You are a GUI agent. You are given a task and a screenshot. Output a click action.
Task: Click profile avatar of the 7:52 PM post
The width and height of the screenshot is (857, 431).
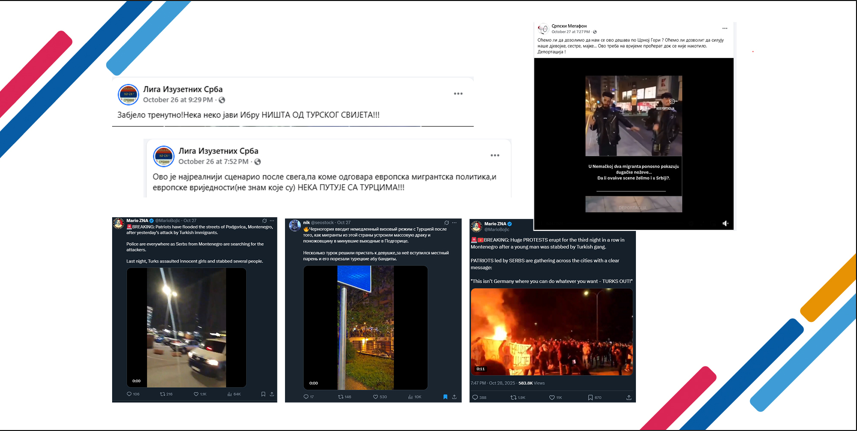pos(164,156)
